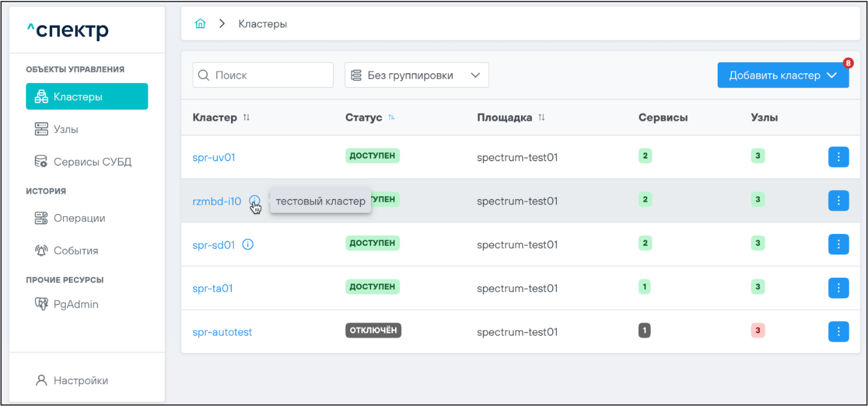Screen dimensions: 868x406
Task: Sort by Статус column sort icon
Action: click(x=392, y=117)
